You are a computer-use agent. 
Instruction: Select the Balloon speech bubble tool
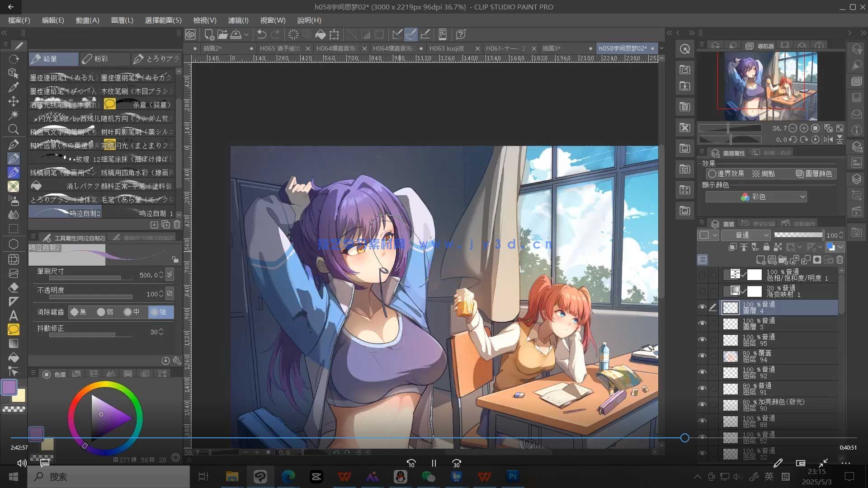point(14,329)
